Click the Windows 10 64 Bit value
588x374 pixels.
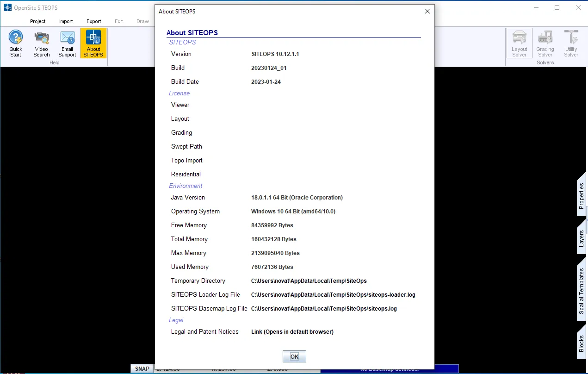(x=293, y=212)
